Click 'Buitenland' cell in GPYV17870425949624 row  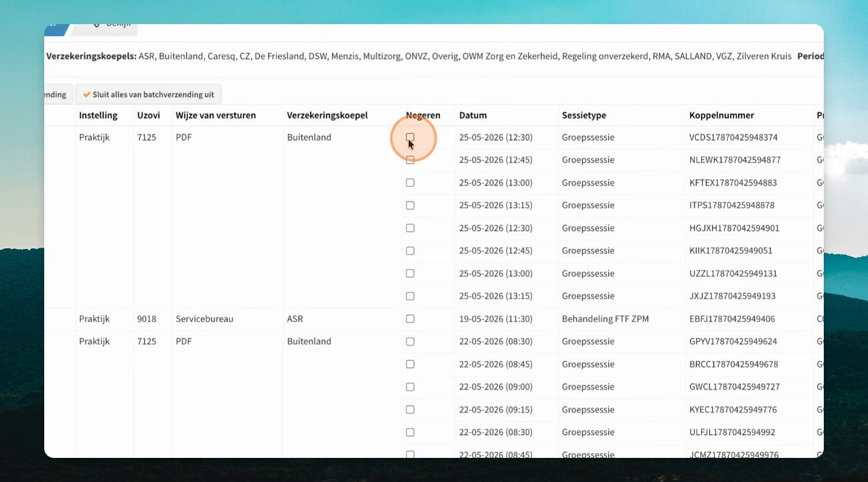point(309,341)
